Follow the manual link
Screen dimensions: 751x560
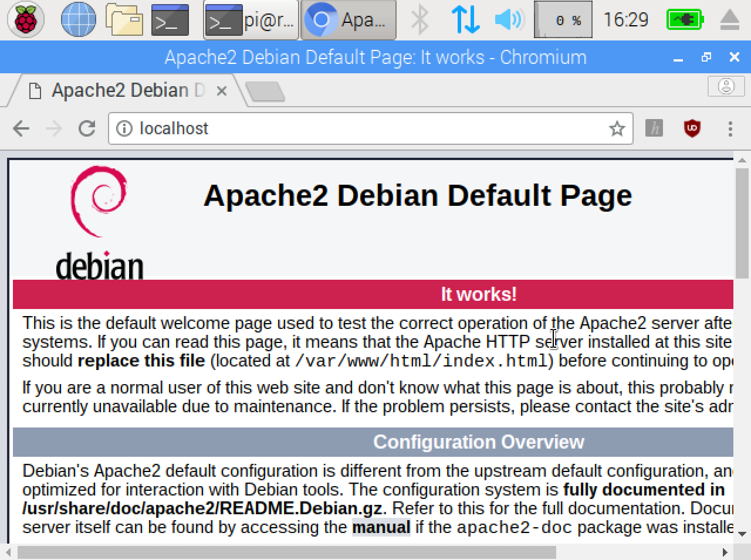[x=381, y=527]
